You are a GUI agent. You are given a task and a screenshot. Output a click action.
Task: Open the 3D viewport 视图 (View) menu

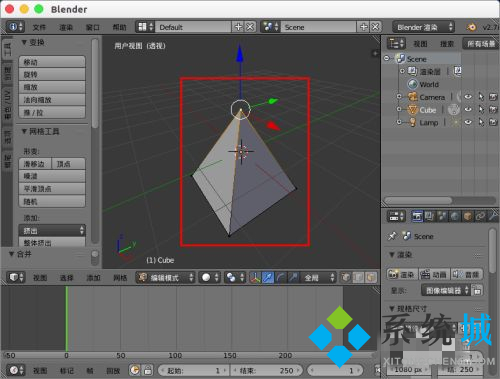tap(40, 278)
